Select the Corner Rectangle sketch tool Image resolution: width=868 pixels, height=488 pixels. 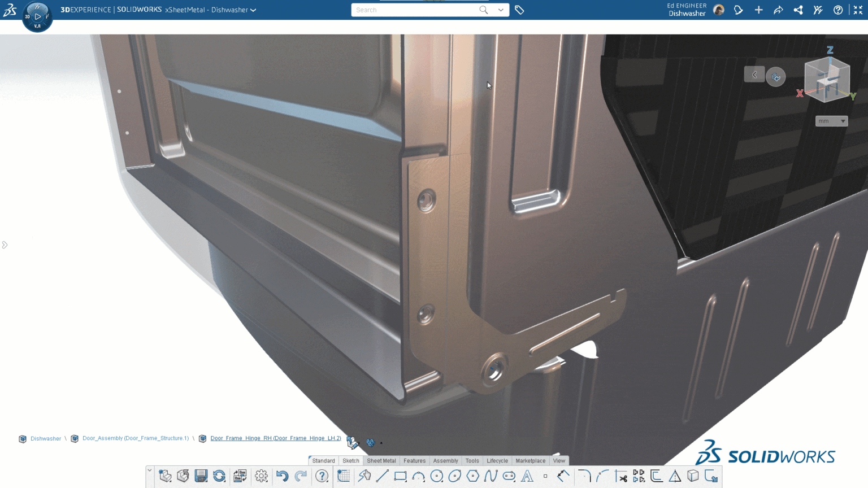click(x=400, y=476)
